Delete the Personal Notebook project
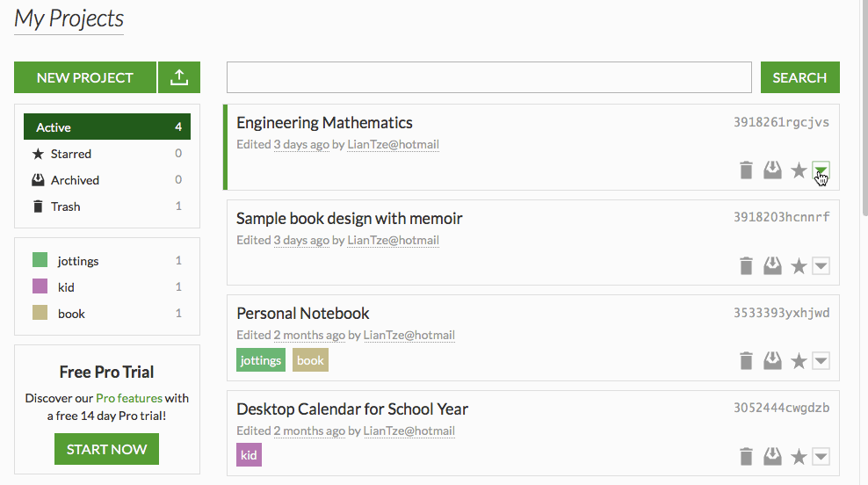The width and height of the screenshot is (868, 485). 746,361
